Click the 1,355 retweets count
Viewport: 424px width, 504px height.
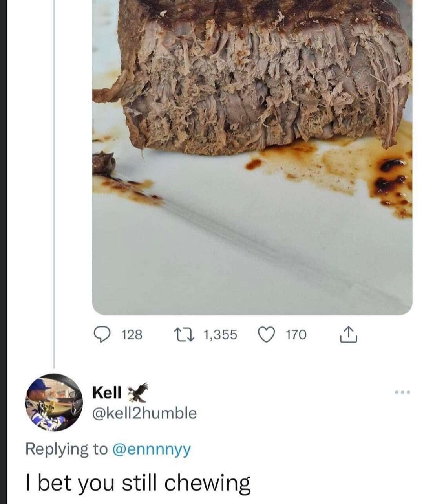point(221,335)
